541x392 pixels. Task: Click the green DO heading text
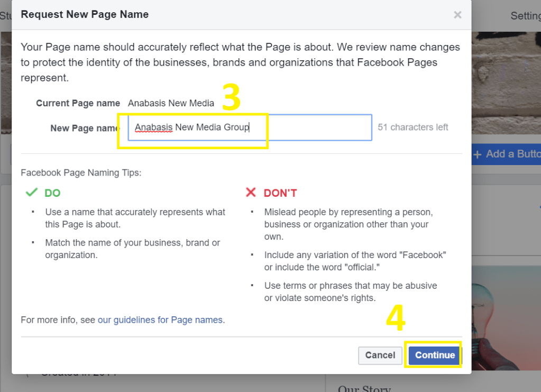coord(52,193)
